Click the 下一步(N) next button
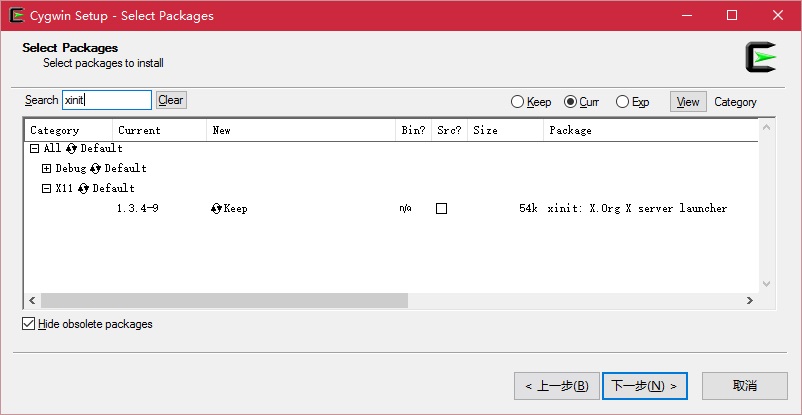 point(644,386)
